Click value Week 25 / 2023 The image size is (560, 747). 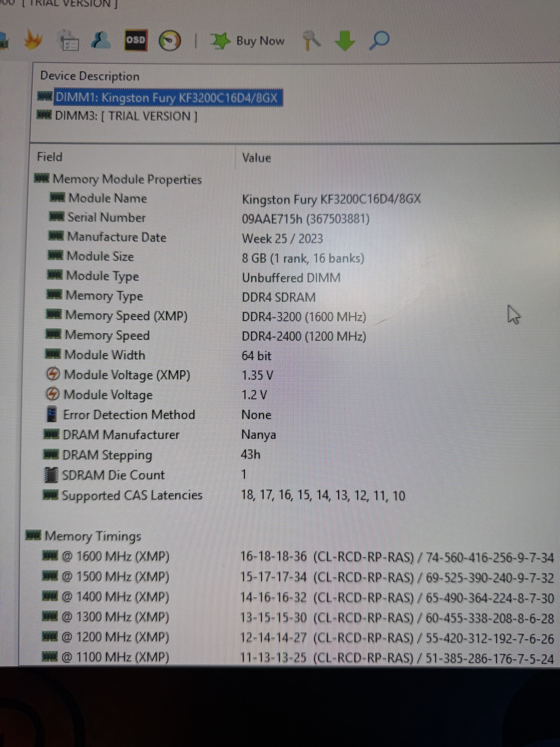tap(282, 239)
